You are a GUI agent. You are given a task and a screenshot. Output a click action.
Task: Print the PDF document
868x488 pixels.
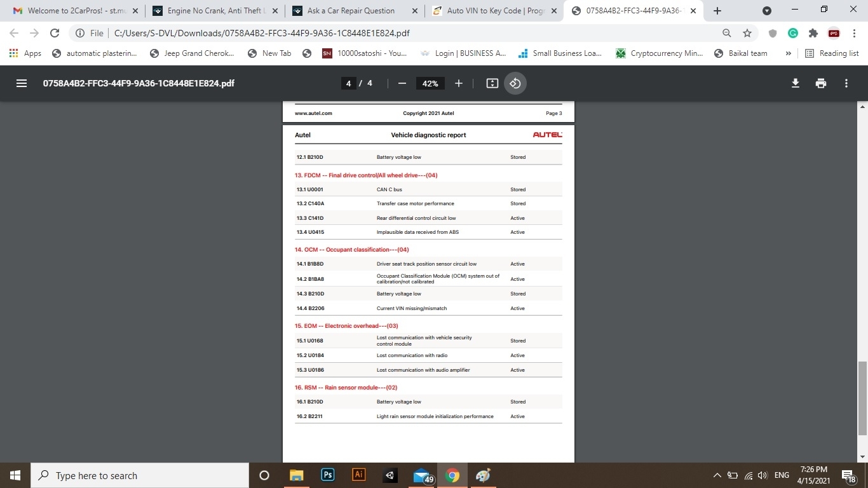point(821,83)
